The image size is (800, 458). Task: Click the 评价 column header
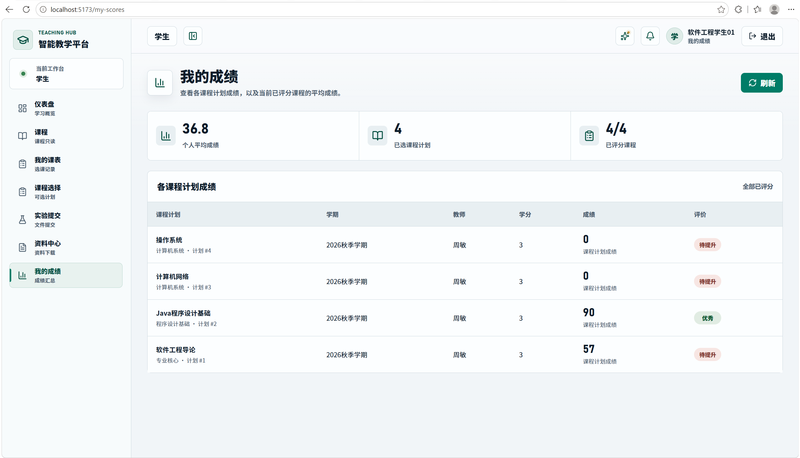(x=700, y=215)
